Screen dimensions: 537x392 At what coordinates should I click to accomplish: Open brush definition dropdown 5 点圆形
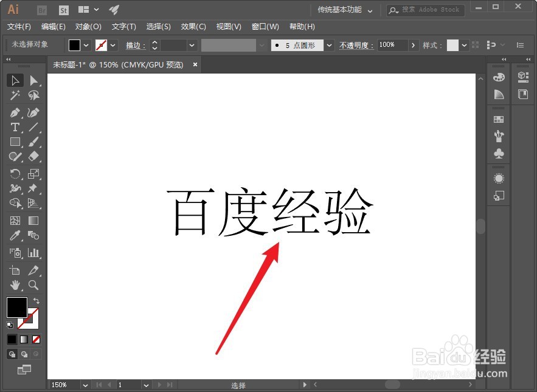tap(330, 45)
